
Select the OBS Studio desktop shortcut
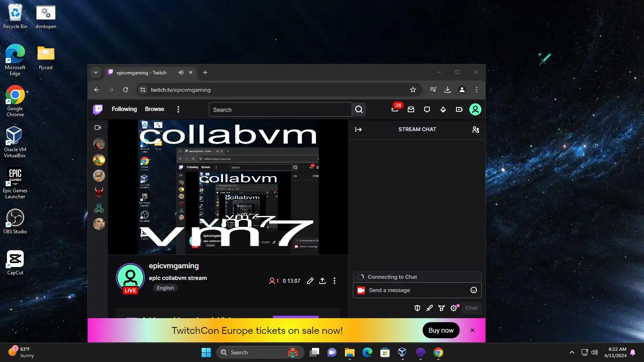pyautogui.click(x=15, y=222)
